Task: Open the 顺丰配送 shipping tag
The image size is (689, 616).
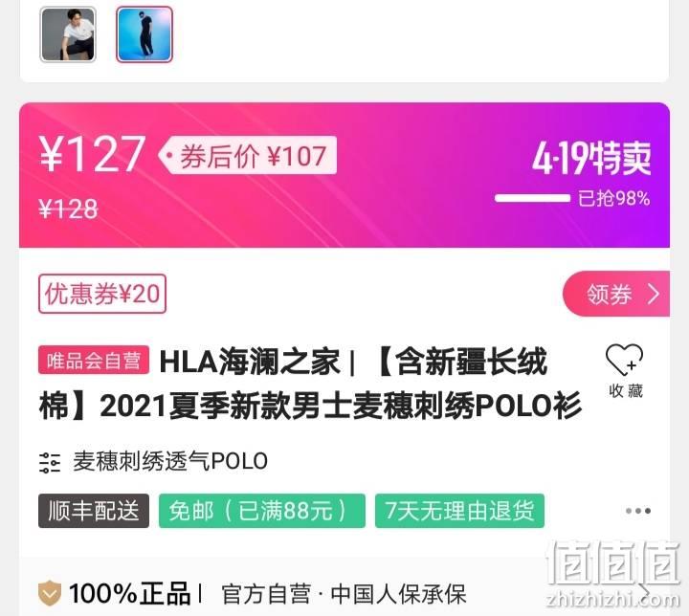Action: point(94,511)
